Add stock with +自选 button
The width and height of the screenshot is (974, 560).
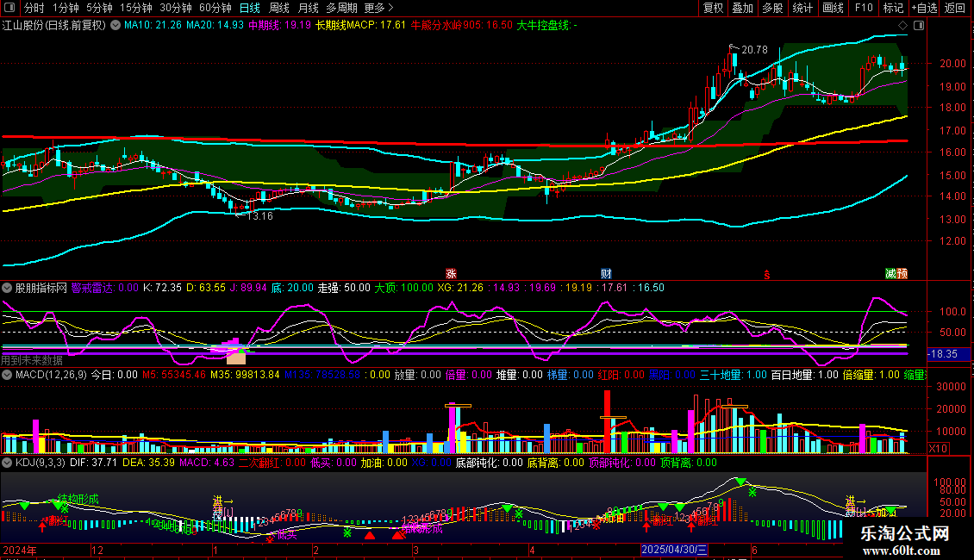[x=924, y=8]
